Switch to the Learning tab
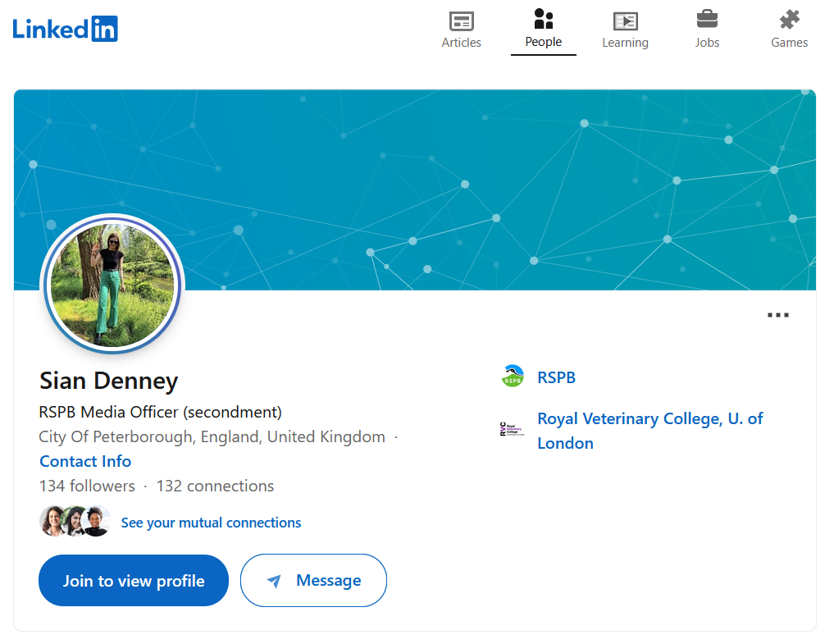This screenshot has width=834, height=644. tap(625, 30)
